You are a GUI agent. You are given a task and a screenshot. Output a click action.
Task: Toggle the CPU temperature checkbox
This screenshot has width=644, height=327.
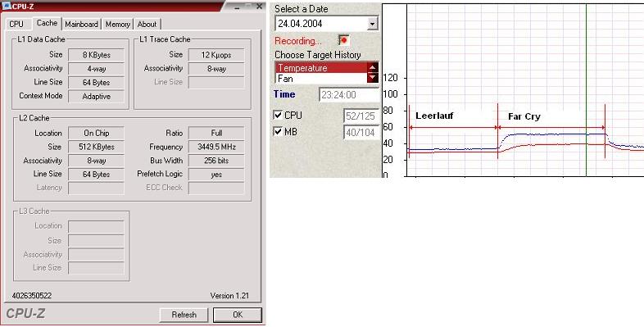point(278,116)
